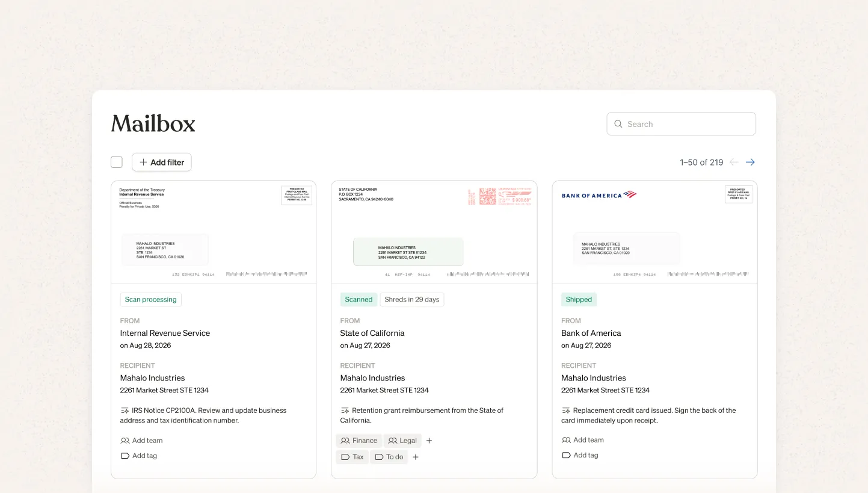Click the tag icon beside IRS card Add tag
868x493 pixels.
[x=125, y=456]
